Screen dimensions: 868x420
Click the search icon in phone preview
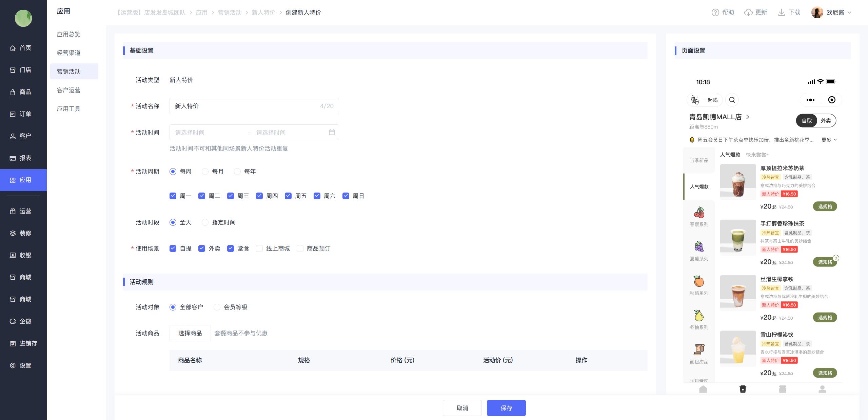click(732, 100)
